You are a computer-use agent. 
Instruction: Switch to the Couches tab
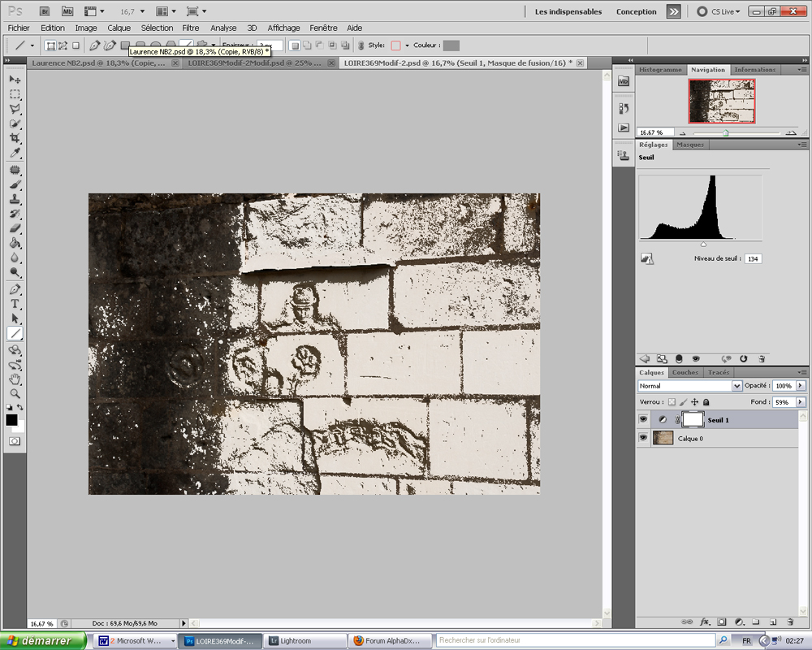pos(685,372)
